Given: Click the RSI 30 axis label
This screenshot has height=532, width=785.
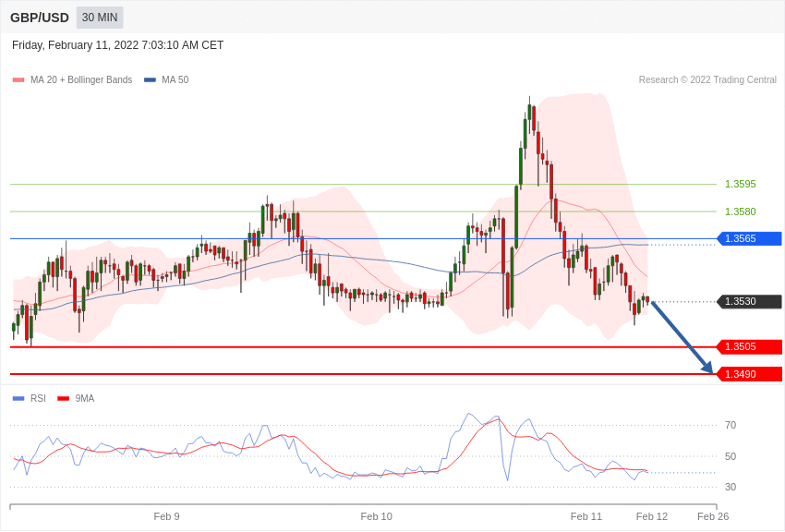Looking at the screenshot, I should point(731,487).
